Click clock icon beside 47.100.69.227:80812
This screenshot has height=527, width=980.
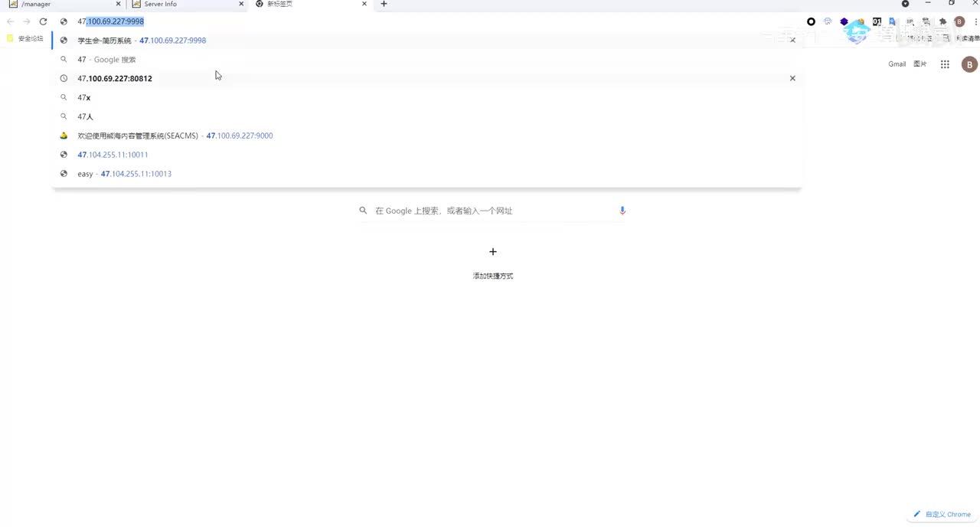(x=64, y=78)
